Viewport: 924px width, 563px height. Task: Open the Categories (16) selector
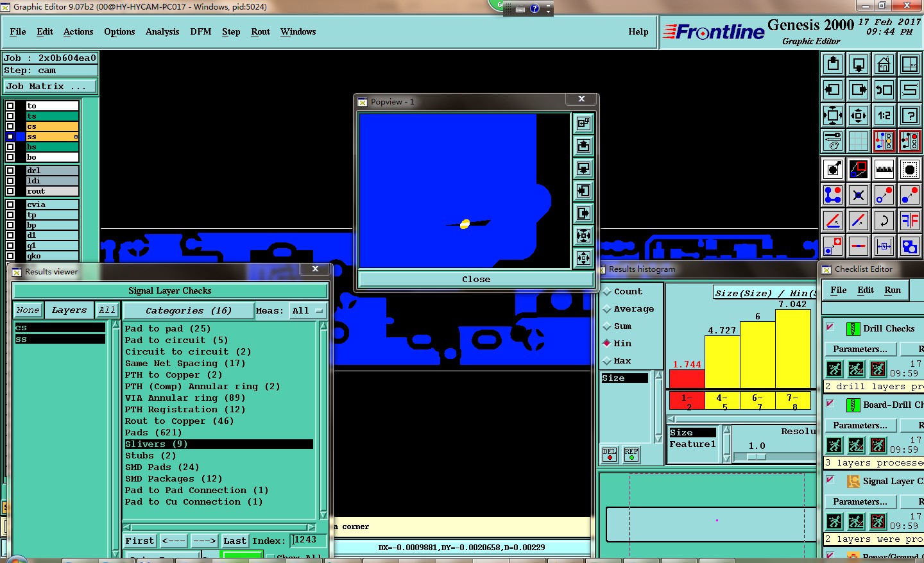pos(188,310)
